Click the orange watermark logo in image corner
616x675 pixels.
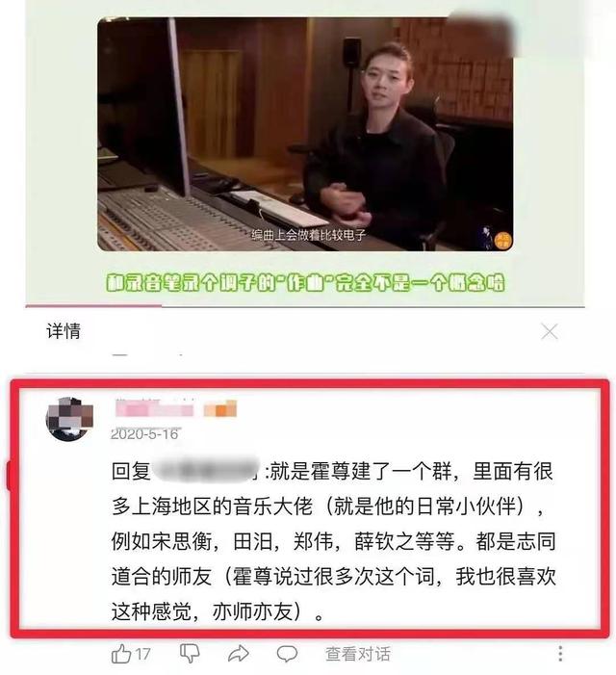click(x=502, y=240)
